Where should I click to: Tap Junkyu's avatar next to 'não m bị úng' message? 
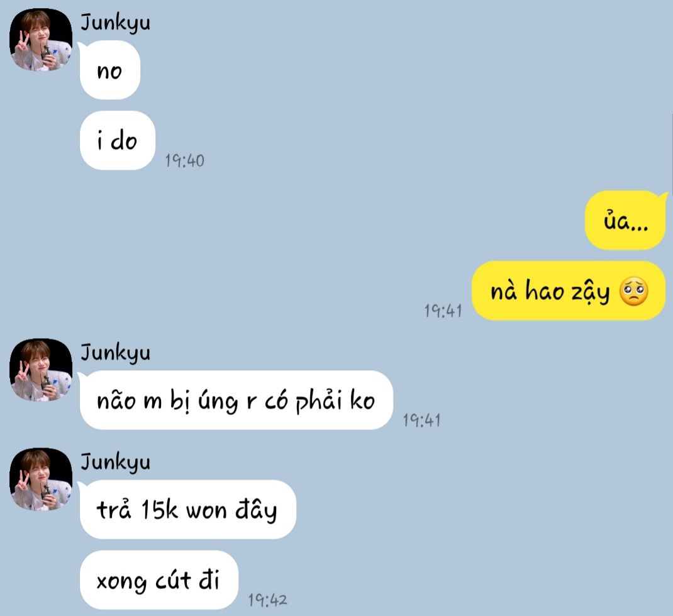pos(41,370)
